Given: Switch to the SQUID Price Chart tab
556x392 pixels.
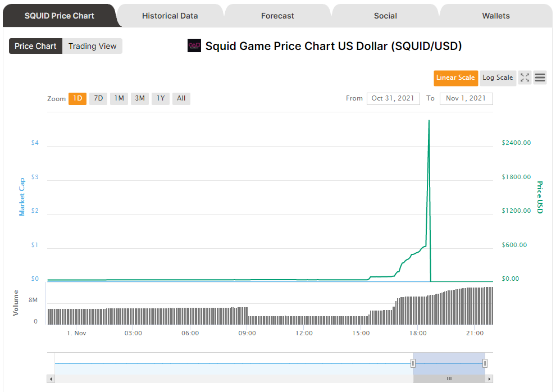Looking at the screenshot, I should 59,16.
